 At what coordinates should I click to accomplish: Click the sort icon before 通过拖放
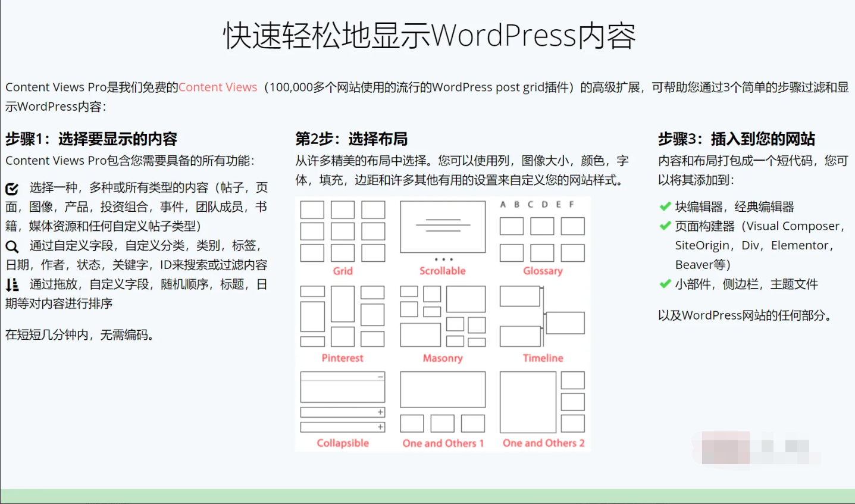pyautogui.click(x=12, y=285)
